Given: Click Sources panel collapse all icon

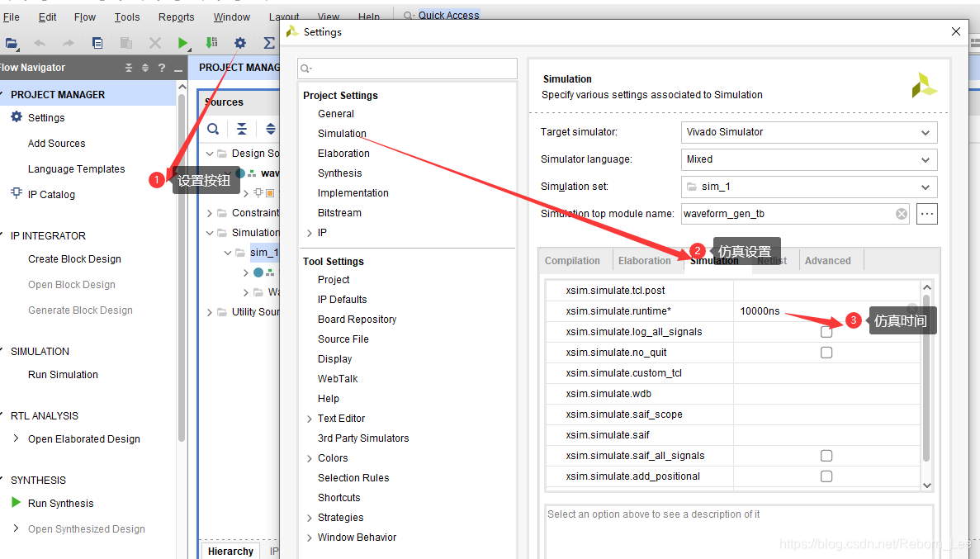Looking at the screenshot, I should click(x=242, y=129).
